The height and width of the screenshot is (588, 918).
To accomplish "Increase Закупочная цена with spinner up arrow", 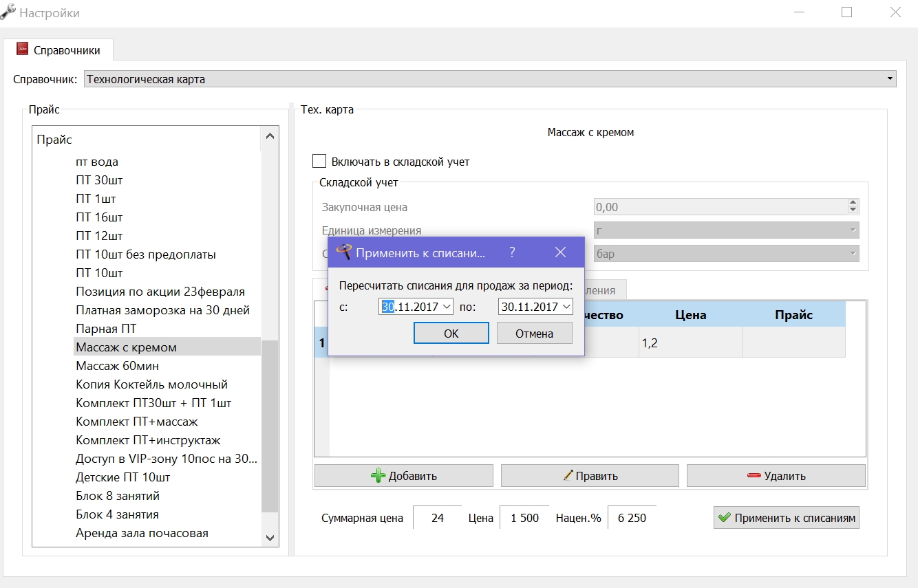I will (853, 203).
